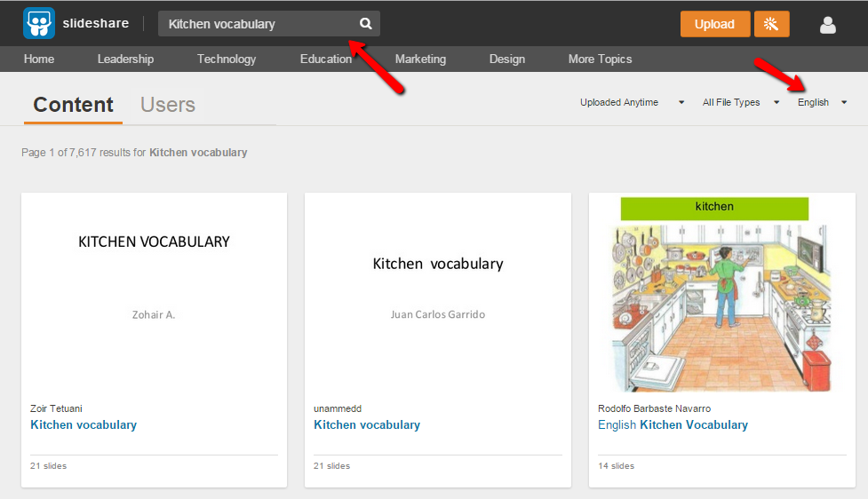Open the Leadership topic
This screenshot has height=499, width=868.
[x=125, y=59]
